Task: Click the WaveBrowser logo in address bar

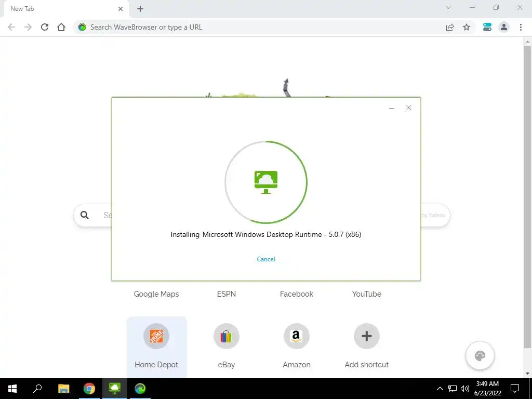Action: 82,27
